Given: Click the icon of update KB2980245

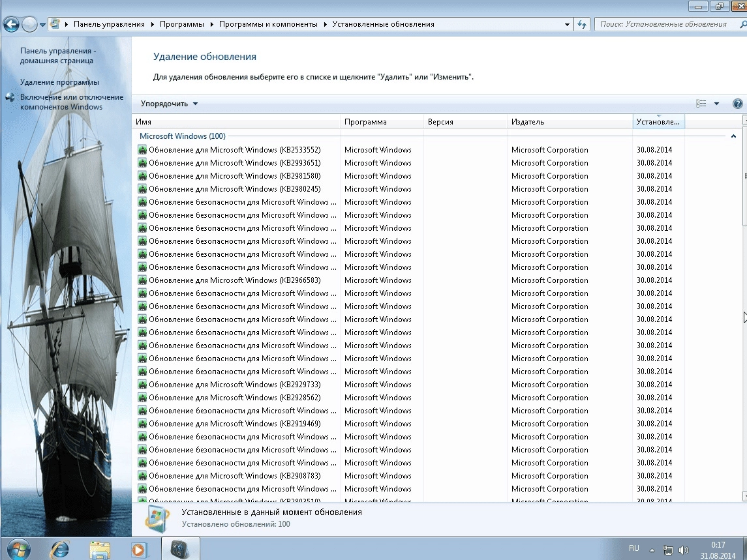Looking at the screenshot, I should point(142,189).
